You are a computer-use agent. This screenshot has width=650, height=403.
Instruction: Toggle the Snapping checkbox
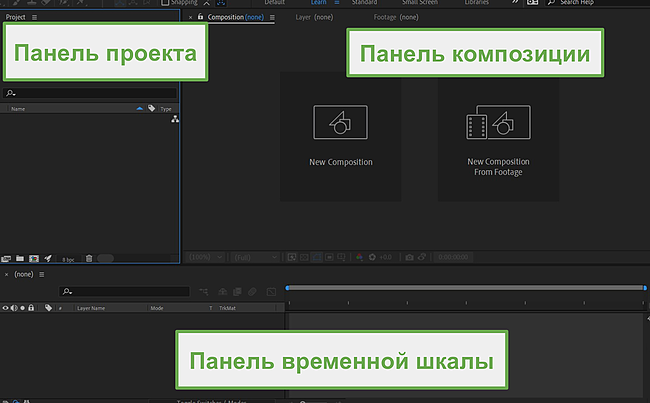165,2
